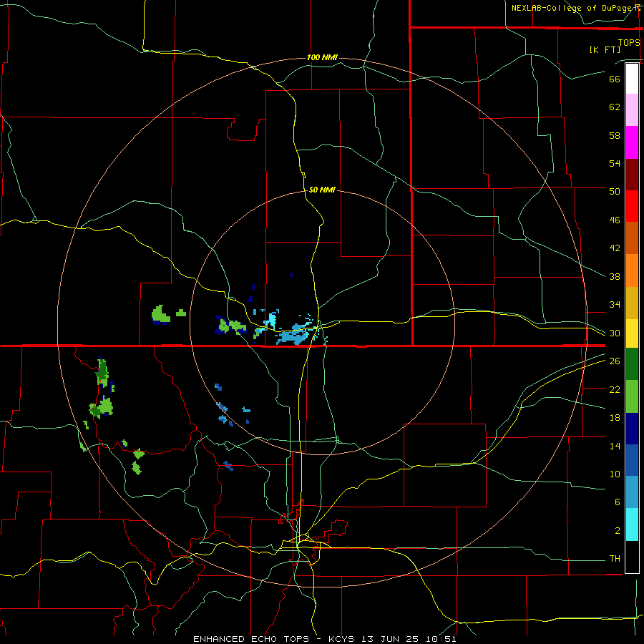Click the 100 NMI range ring label
The width and height of the screenshot is (644, 644).
click(x=322, y=57)
